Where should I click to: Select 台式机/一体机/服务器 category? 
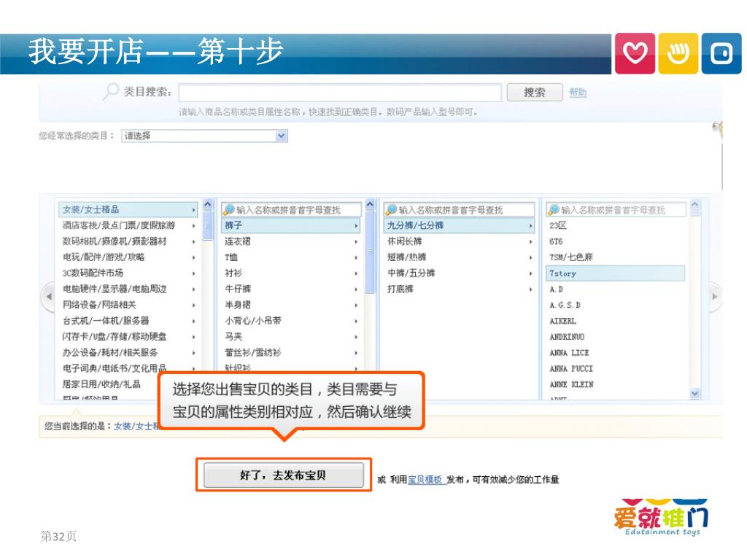[x=106, y=321]
